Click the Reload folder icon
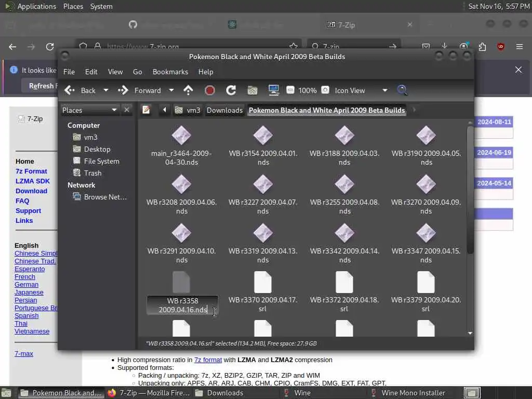 pyautogui.click(x=231, y=90)
